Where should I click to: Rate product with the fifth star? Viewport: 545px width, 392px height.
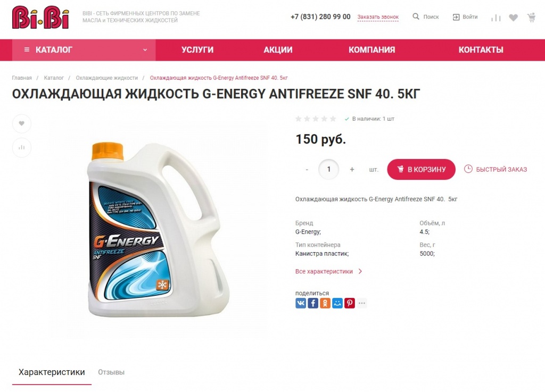click(x=333, y=119)
